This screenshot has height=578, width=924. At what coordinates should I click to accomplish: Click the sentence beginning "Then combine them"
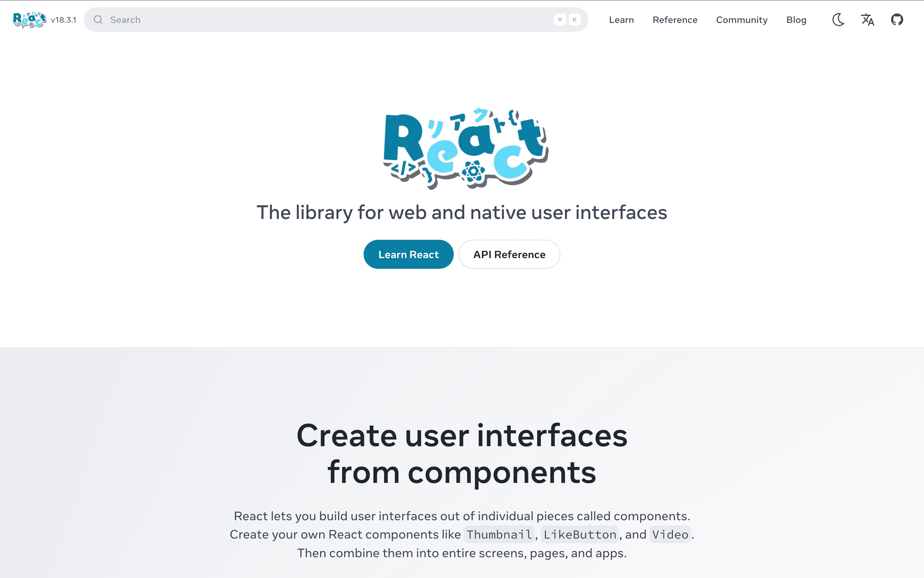(x=462, y=553)
